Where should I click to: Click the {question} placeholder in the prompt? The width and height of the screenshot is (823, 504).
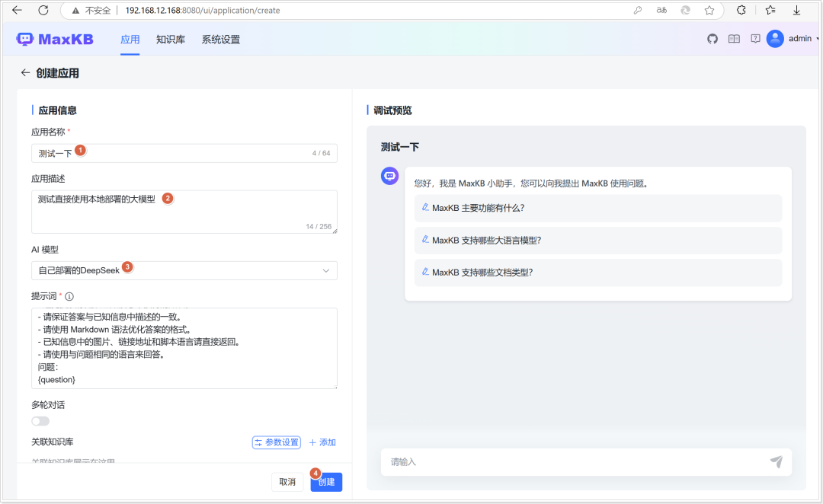point(56,380)
